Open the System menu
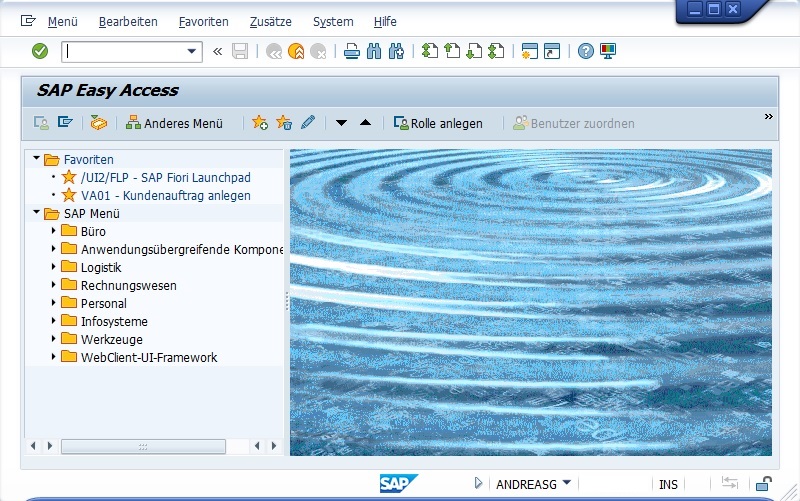Image resolution: width=800 pixels, height=501 pixels. 333,22
